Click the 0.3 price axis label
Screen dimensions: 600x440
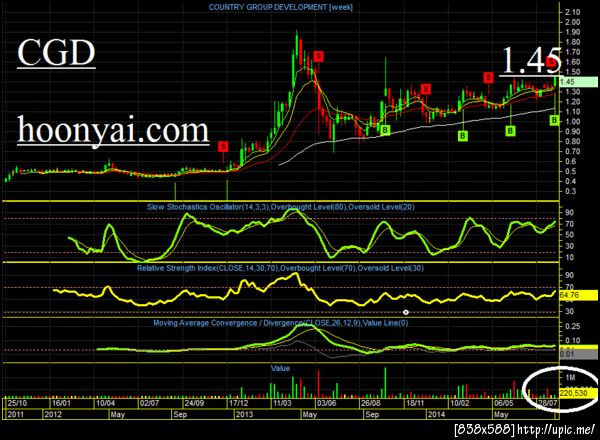click(570, 191)
